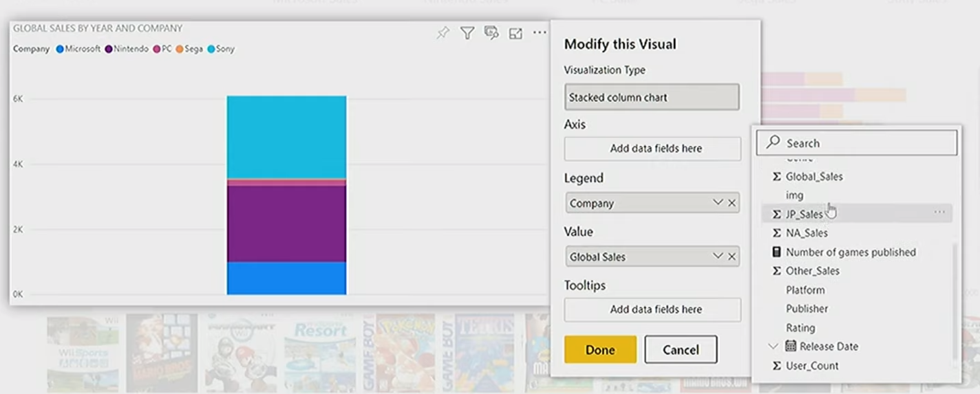
Task: Click the Sony legend color dot
Action: [211, 49]
